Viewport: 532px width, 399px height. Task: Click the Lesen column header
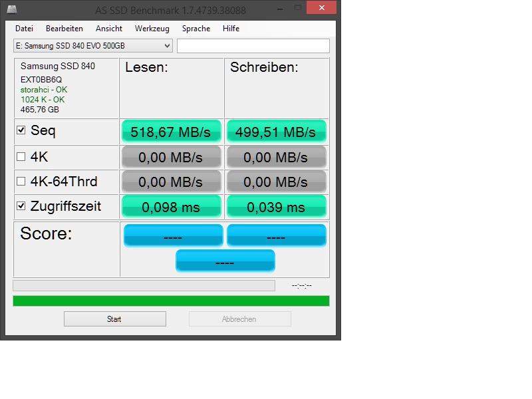click(146, 67)
